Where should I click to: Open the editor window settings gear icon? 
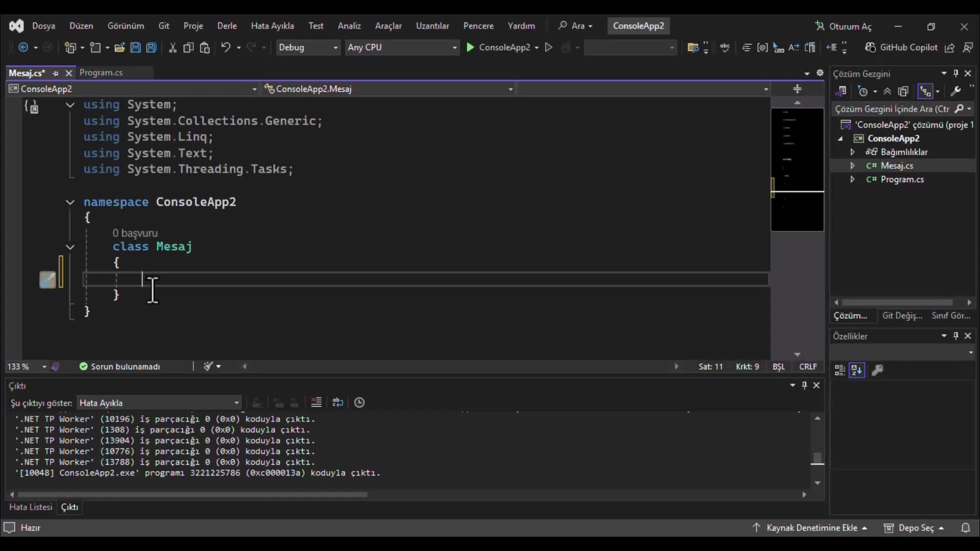(x=820, y=73)
